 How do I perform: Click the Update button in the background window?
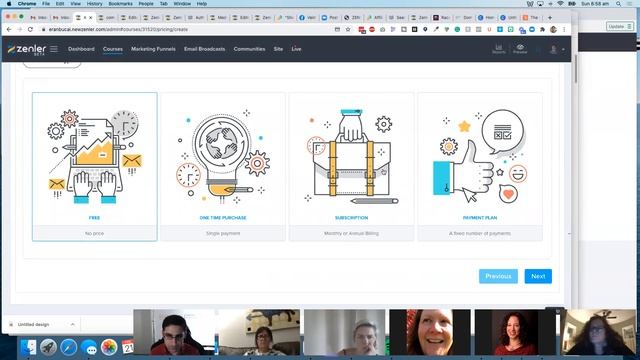(620, 26)
